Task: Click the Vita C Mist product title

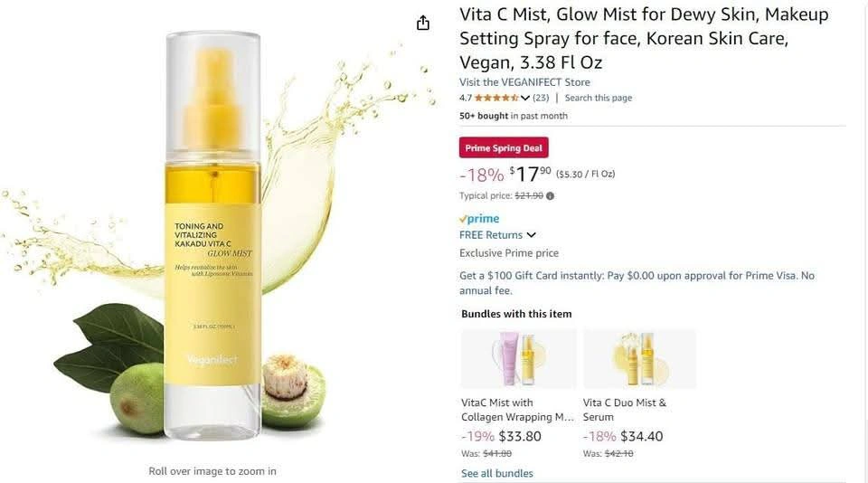Action: pyautogui.click(x=644, y=38)
